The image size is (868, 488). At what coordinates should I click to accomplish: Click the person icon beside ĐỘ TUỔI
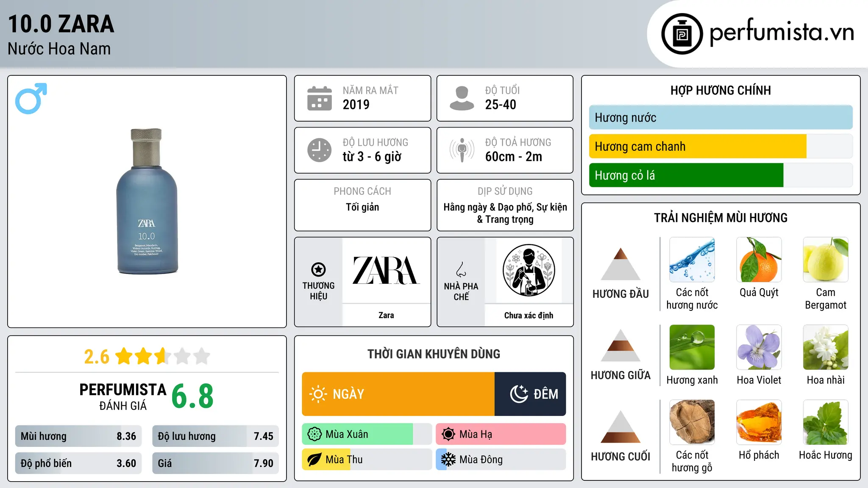pos(462,98)
